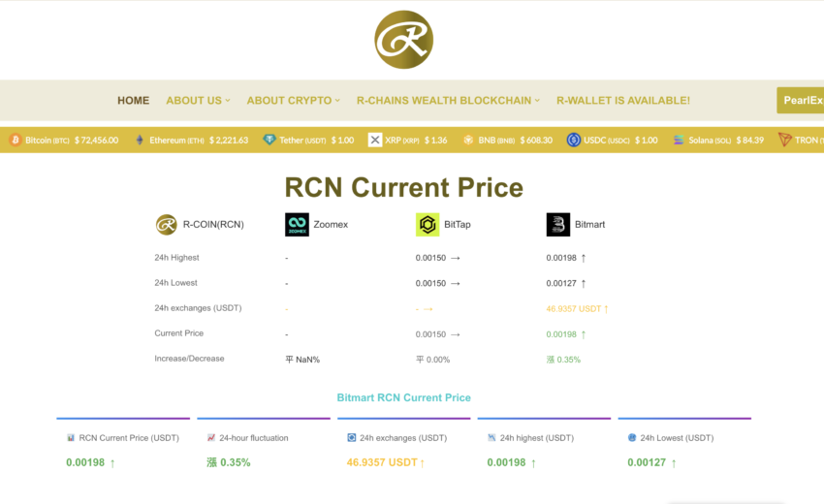
Task: Click the 24h Highest row label
Action: pos(176,258)
